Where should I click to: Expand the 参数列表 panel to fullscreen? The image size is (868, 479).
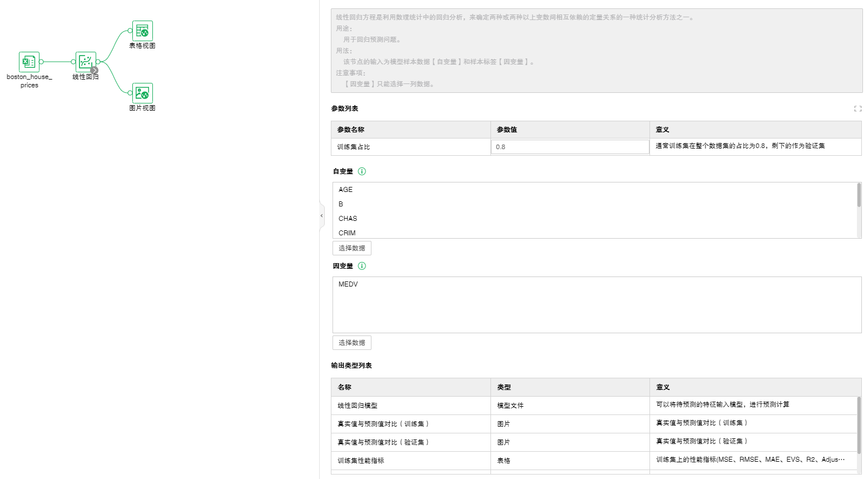[x=857, y=108]
